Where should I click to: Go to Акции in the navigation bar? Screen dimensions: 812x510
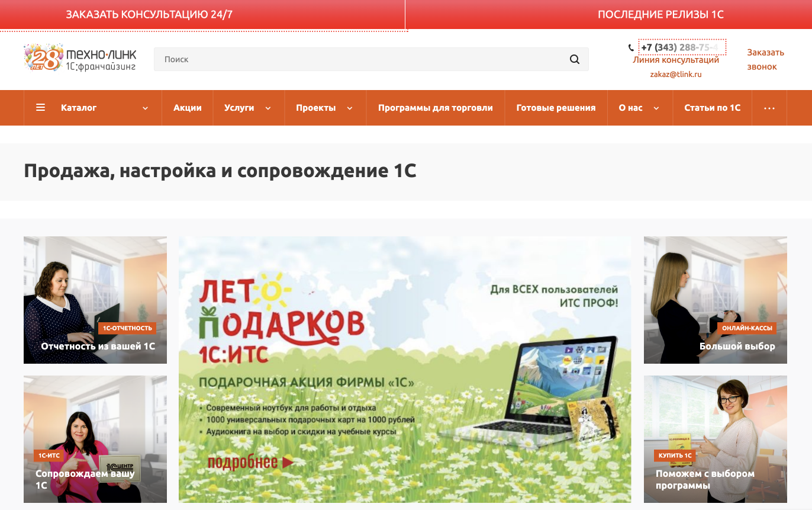188,108
